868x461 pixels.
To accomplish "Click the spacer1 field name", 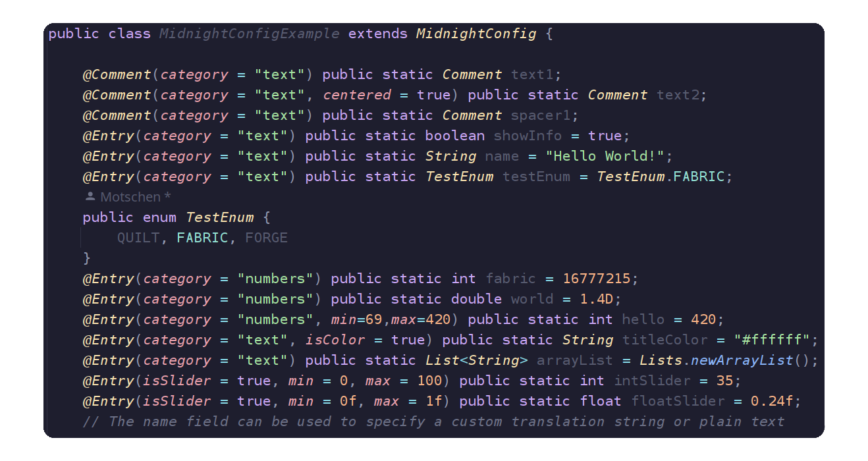I will tap(545, 115).
